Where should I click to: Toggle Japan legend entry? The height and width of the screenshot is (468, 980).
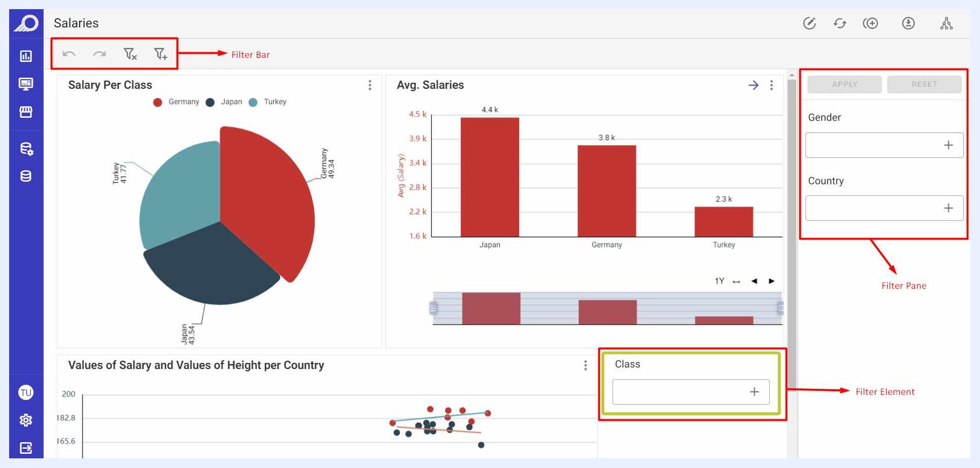(x=224, y=102)
